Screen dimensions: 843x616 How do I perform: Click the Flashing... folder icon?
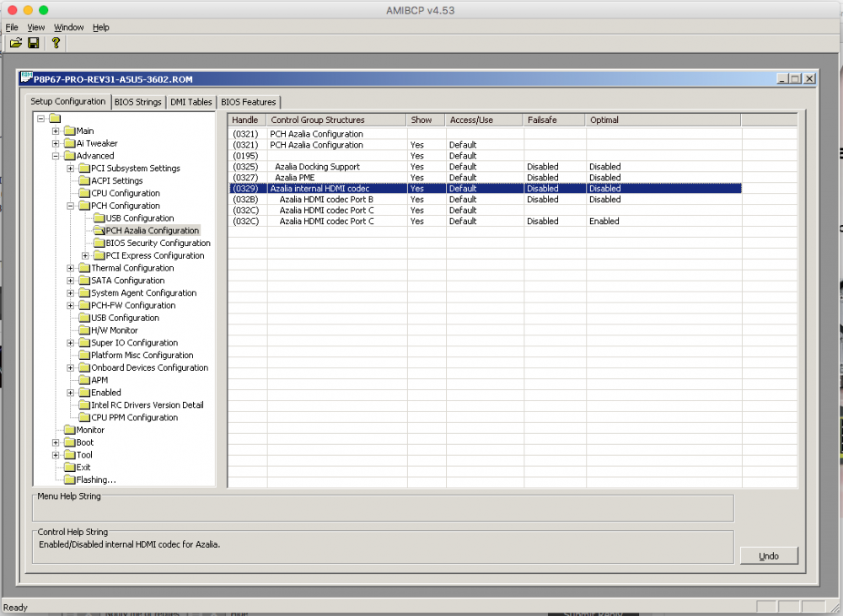[70, 479]
